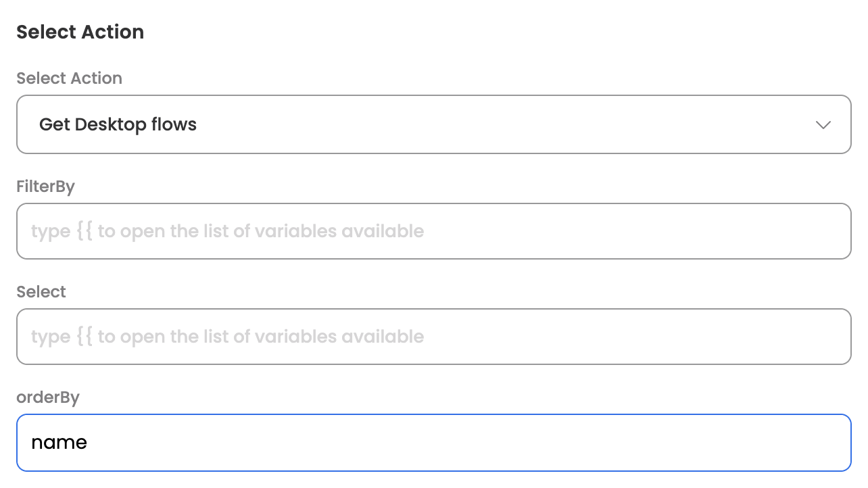This screenshot has width=868, height=488.
Task: Click into the Select input field
Action: [x=433, y=337]
